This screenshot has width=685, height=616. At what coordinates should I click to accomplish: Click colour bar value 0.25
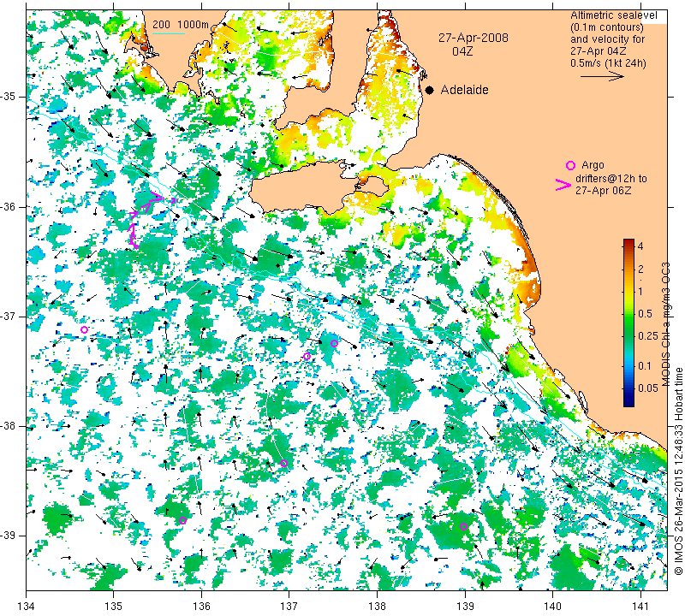click(x=648, y=335)
